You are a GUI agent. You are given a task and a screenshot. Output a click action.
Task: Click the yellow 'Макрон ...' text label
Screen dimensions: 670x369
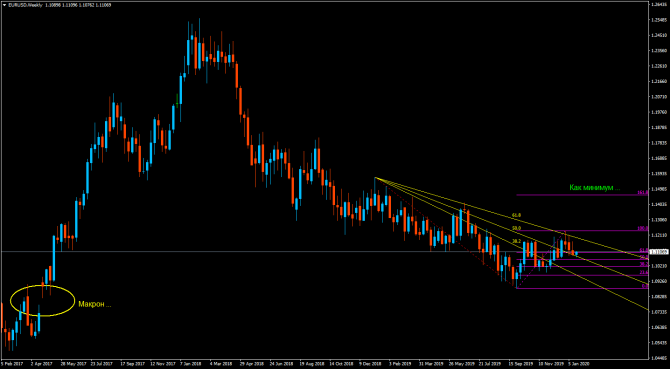coord(94,305)
